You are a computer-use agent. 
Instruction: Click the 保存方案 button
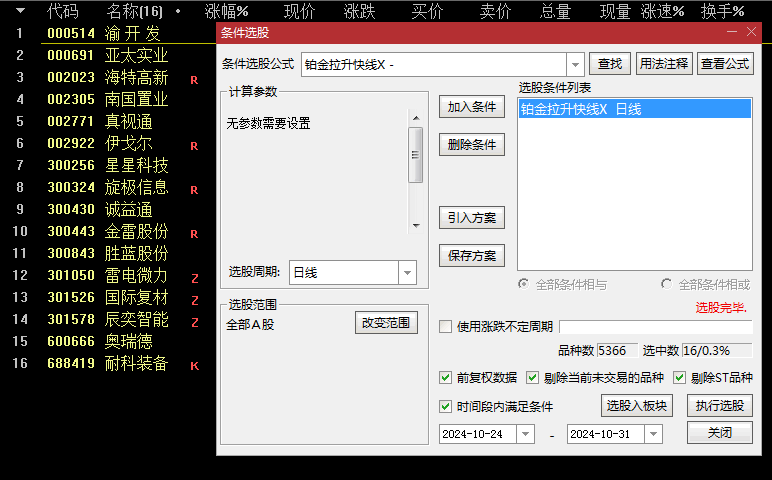tap(472, 256)
